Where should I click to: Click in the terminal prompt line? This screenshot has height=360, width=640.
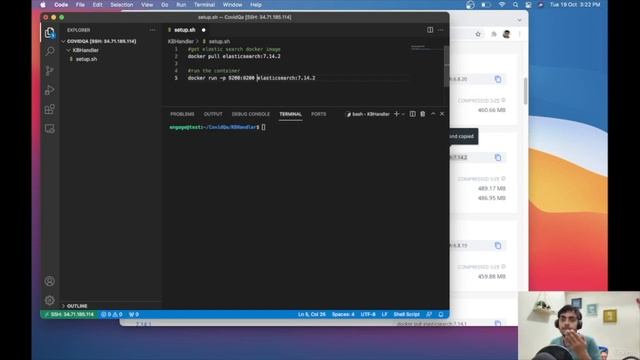point(218,127)
